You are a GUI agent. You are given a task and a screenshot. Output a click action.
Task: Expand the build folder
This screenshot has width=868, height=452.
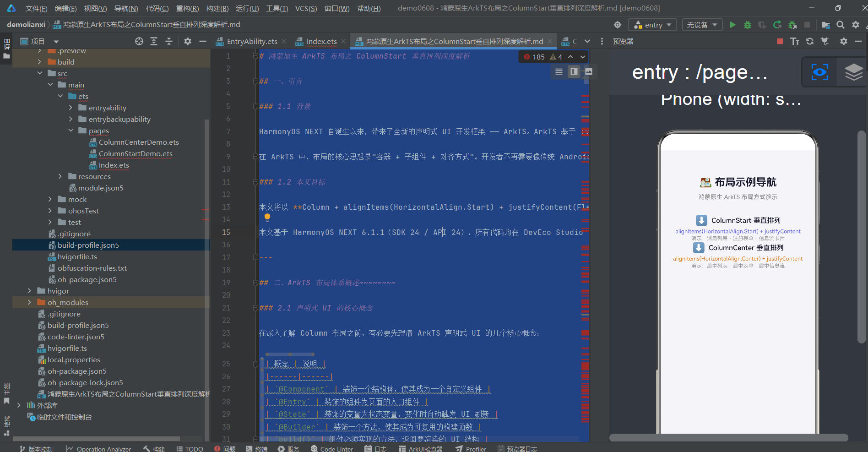39,62
